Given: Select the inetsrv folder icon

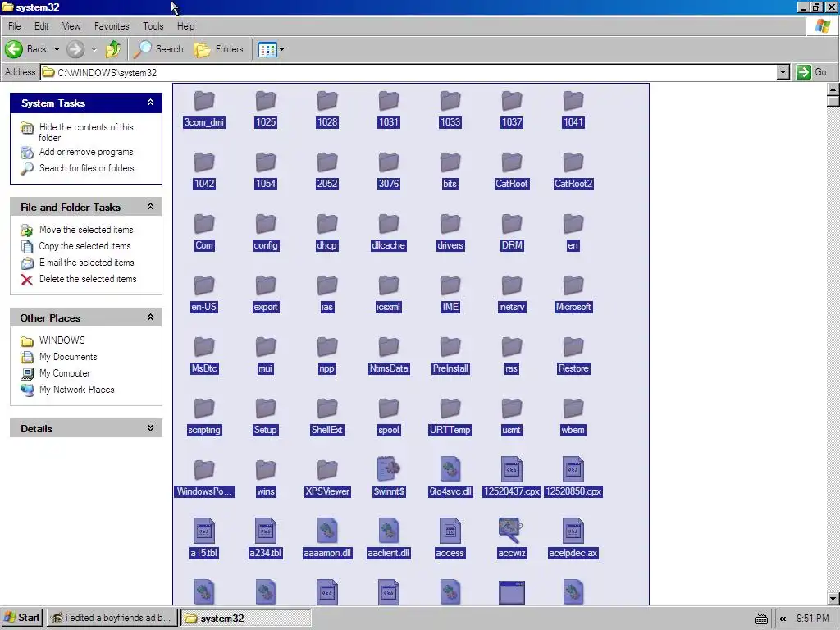Looking at the screenshot, I should click(512, 285).
